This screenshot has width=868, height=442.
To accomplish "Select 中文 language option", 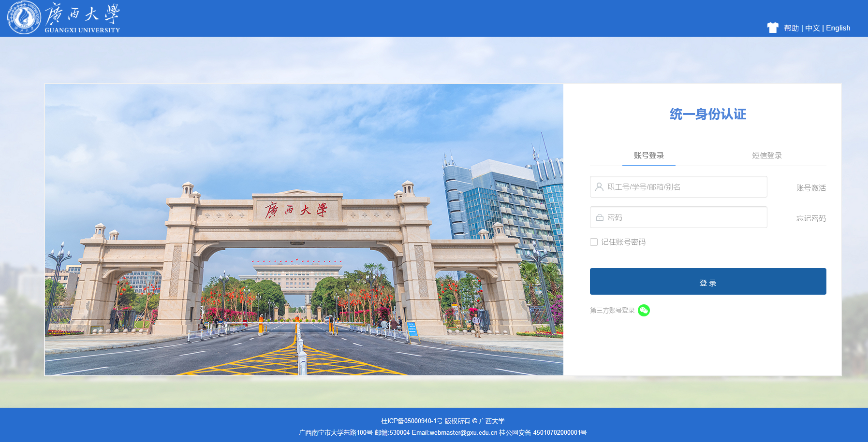I will pos(812,28).
